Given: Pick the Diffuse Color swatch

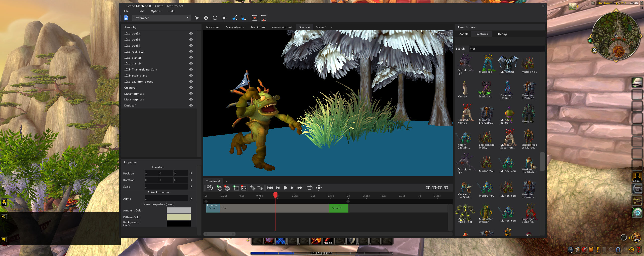Looking at the screenshot, I should [179, 217].
